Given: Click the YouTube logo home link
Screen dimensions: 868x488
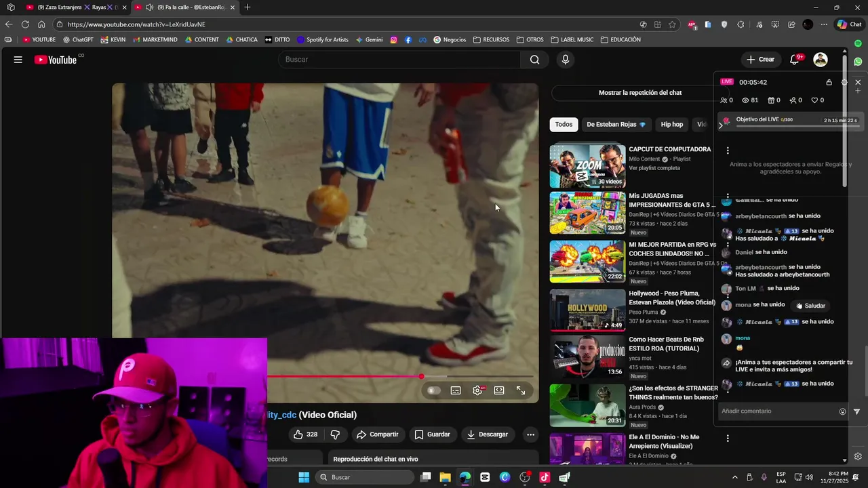Looking at the screenshot, I should [56, 60].
